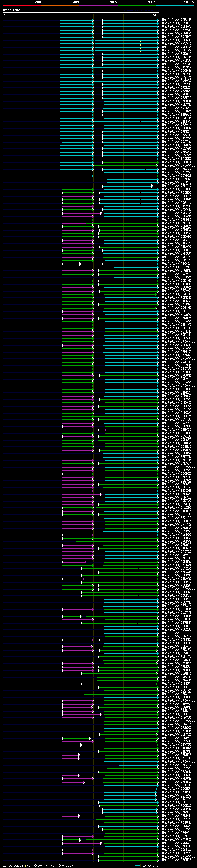Select the UniRef100_A7Z646 label
The image size is (197, 868).
coord(177,355)
